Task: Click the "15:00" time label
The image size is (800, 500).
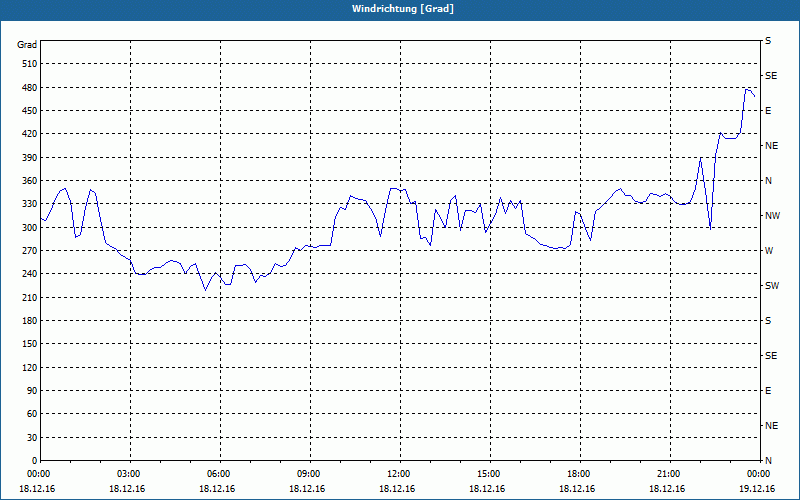Action: pos(490,474)
